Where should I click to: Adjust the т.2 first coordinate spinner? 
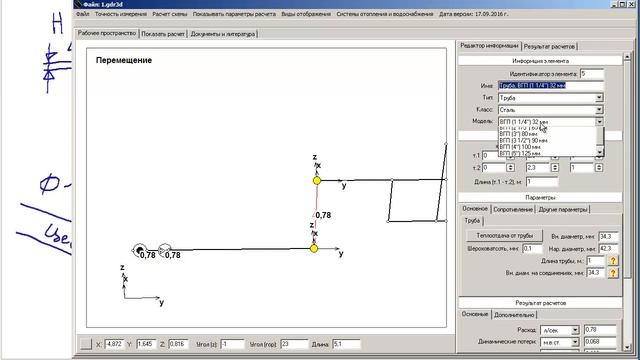pos(510,168)
